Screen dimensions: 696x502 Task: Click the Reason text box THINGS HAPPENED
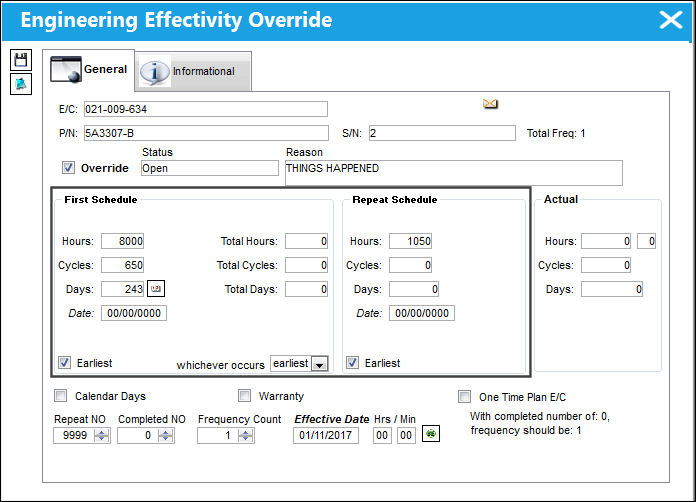click(x=454, y=173)
